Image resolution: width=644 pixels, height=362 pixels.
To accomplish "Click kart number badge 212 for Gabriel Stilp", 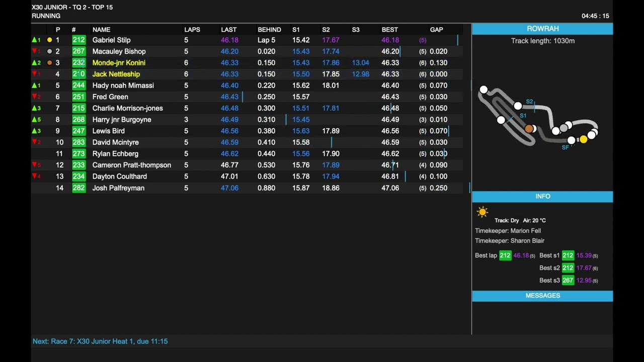I will (x=79, y=40).
